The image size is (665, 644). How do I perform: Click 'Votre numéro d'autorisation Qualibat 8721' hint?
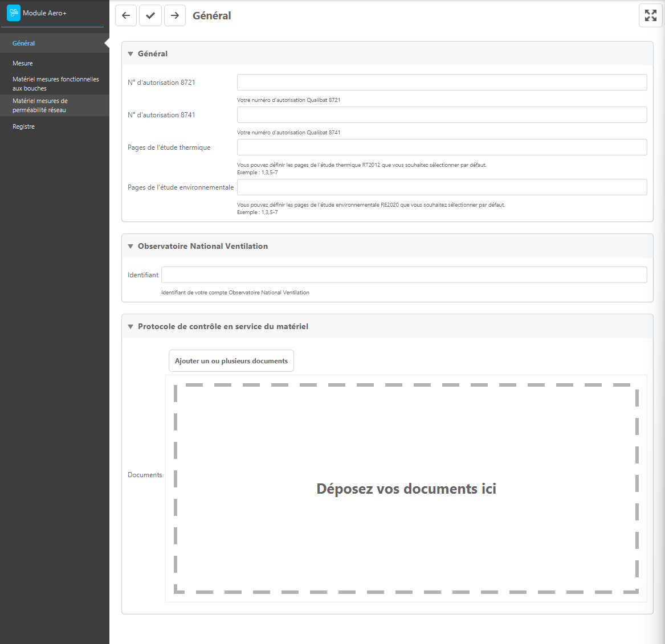click(288, 100)
